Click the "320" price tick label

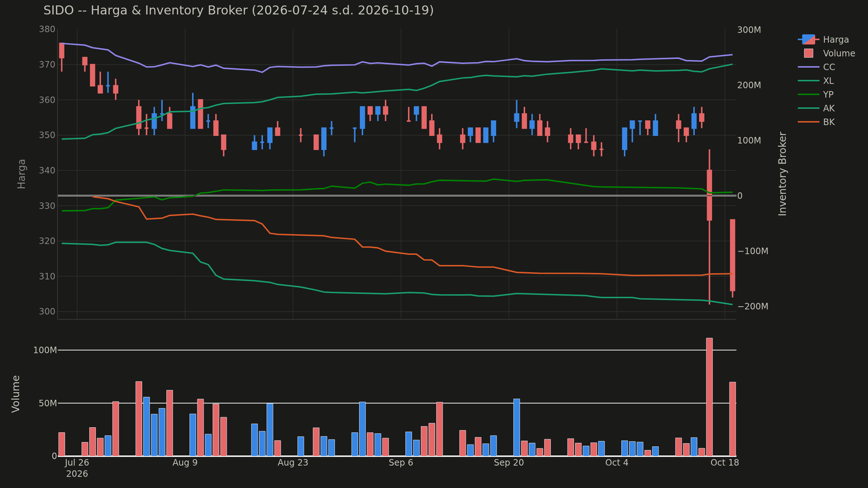(47, 241)
